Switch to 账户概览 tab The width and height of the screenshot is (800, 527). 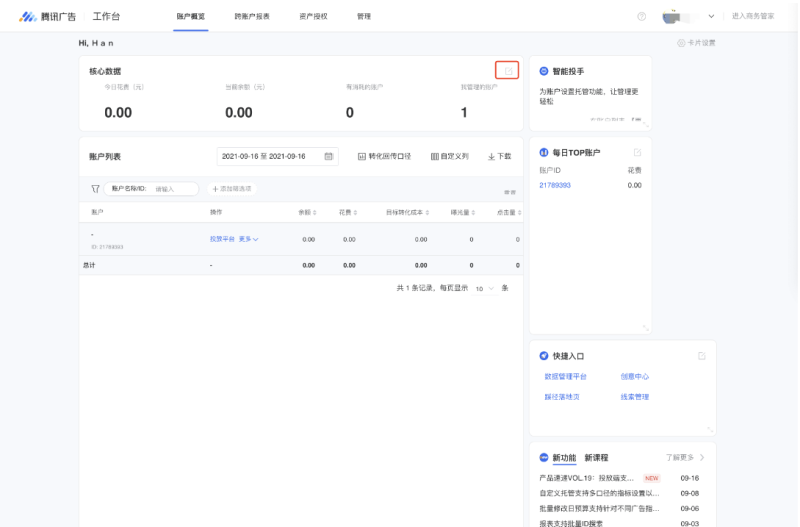click(x=190, y=16)
